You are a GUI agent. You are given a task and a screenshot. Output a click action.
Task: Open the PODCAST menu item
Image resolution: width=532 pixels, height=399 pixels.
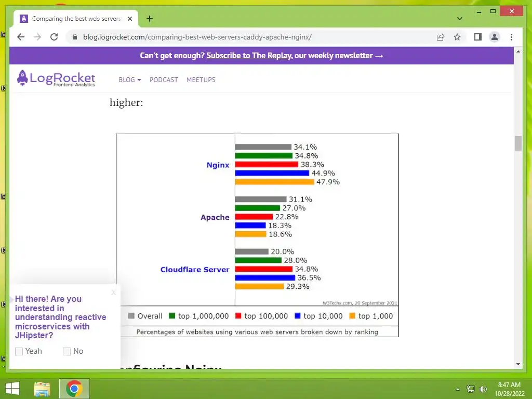pyautogui.click(x=164, y=79)
